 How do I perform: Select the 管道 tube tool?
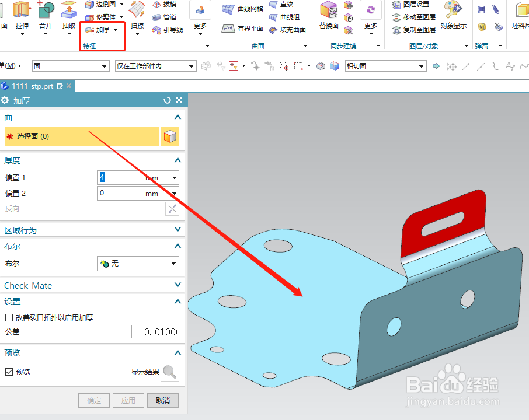[165, 17]
